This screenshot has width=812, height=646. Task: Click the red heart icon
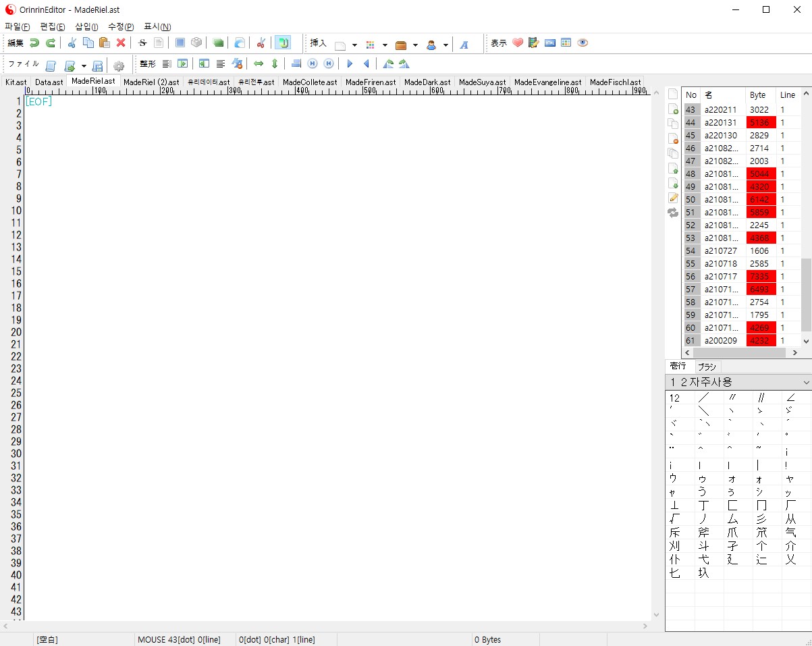tap(518, 43)
